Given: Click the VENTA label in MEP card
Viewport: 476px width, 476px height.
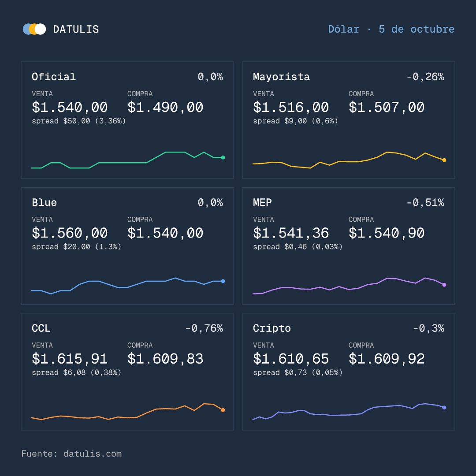Looking at the screenshot, I should click(264, 219).
